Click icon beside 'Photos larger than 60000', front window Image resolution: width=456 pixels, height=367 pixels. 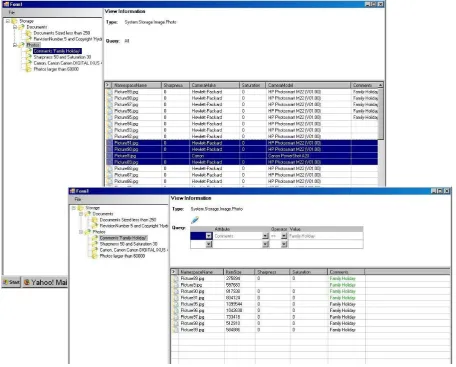95,256
